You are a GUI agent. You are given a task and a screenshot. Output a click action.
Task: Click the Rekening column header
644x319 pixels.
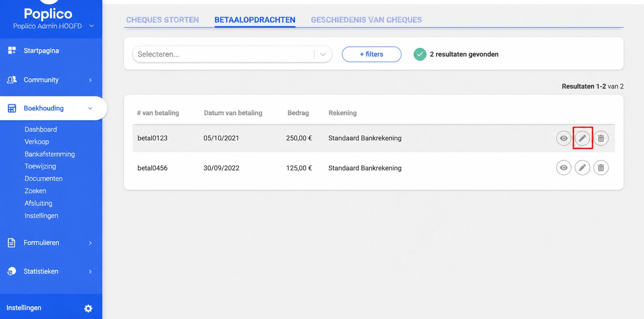[x=343, y=113]
